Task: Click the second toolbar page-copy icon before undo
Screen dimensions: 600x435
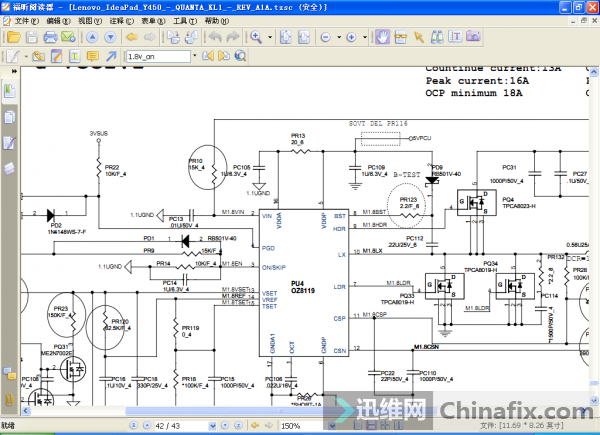Action: click(x=191, y=37)
